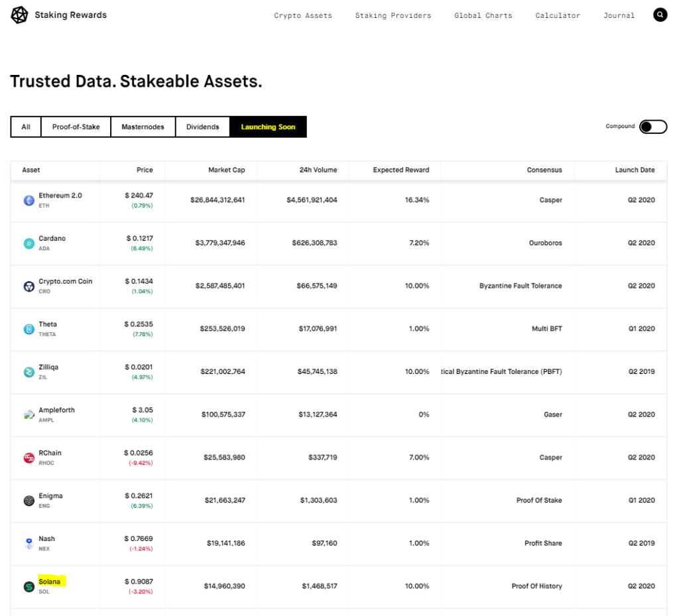Open the Zilliqa asset link
This screenshot has width=679, height=616.
[x=48, y=367]
